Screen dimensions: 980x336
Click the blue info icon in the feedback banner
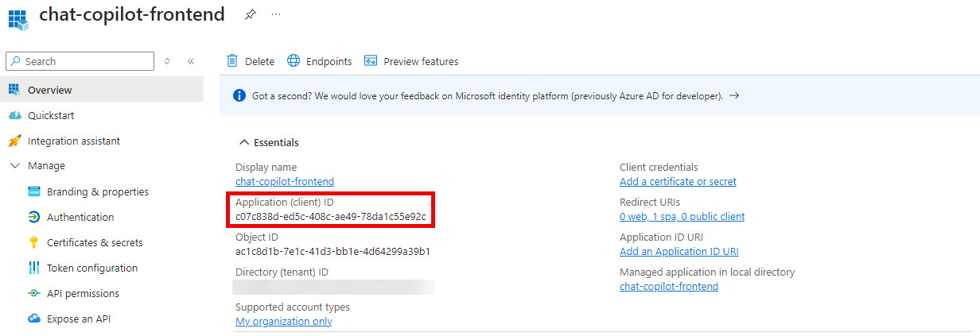(x=239, y=95)
